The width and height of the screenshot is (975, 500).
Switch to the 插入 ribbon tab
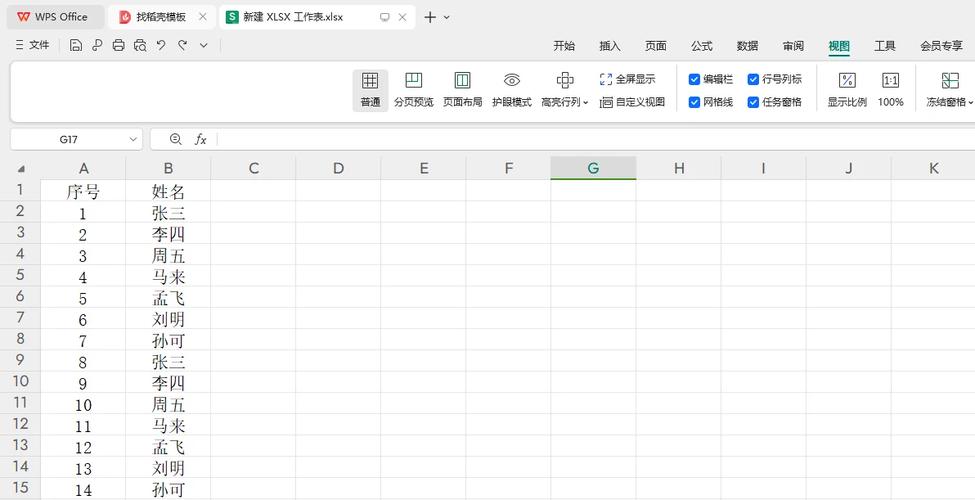pyautogui.click(x=610, y=46)
